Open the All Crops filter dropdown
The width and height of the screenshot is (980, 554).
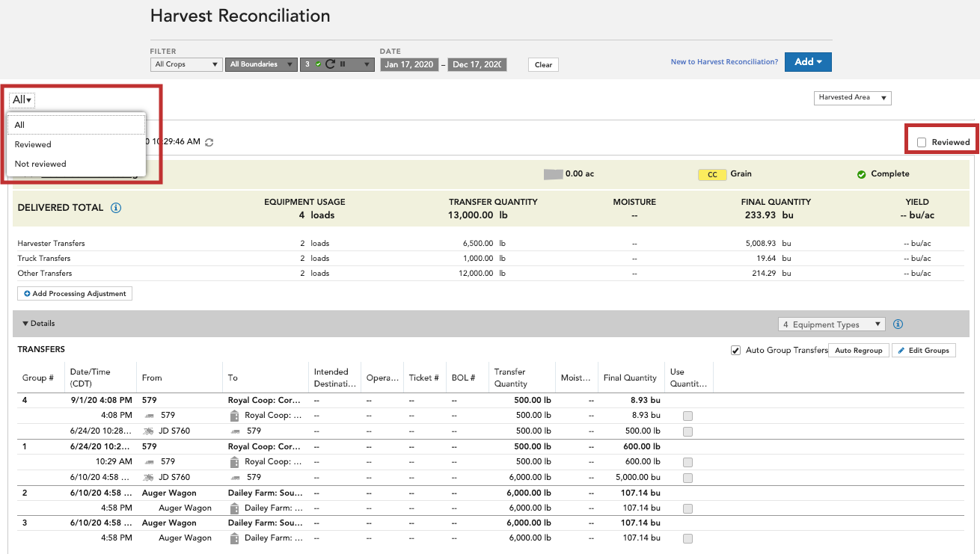tap(186, 64)
